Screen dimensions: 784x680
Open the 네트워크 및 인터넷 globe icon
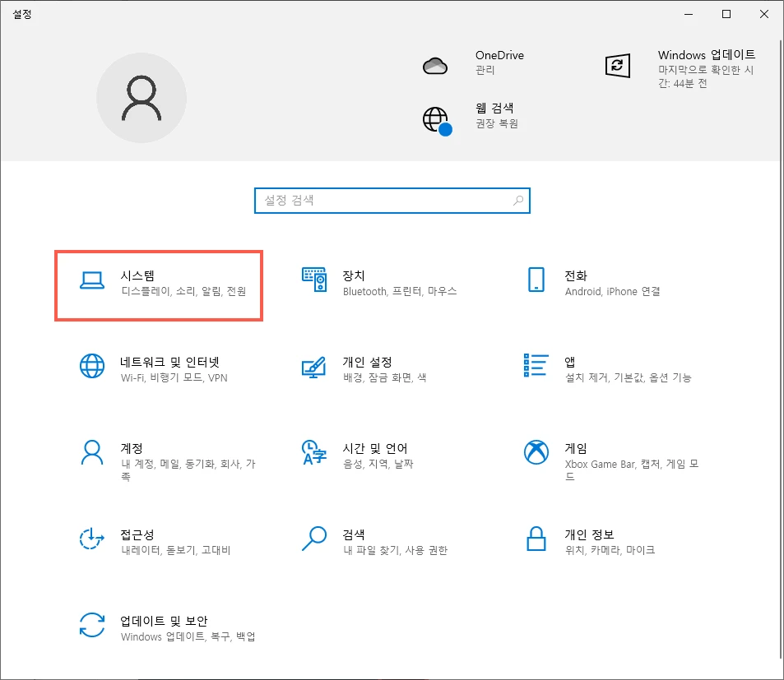(92, 366)
